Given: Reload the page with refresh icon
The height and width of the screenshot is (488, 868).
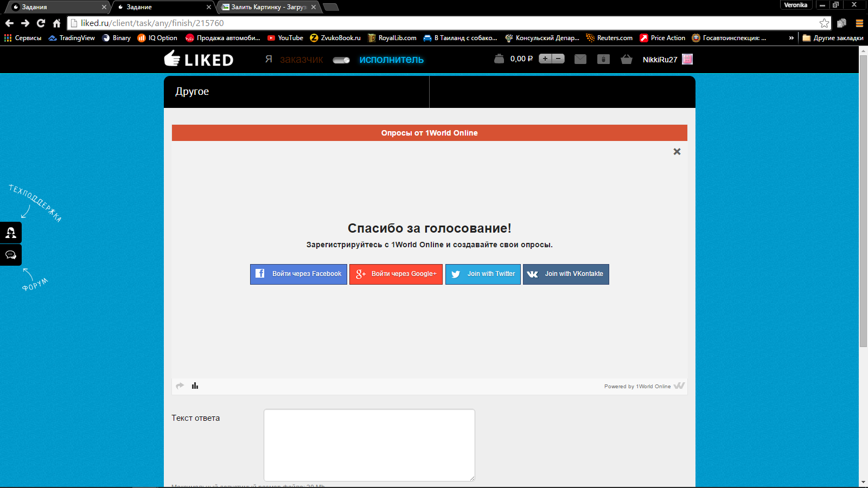Looking at the screenshot, I should 41,23.
